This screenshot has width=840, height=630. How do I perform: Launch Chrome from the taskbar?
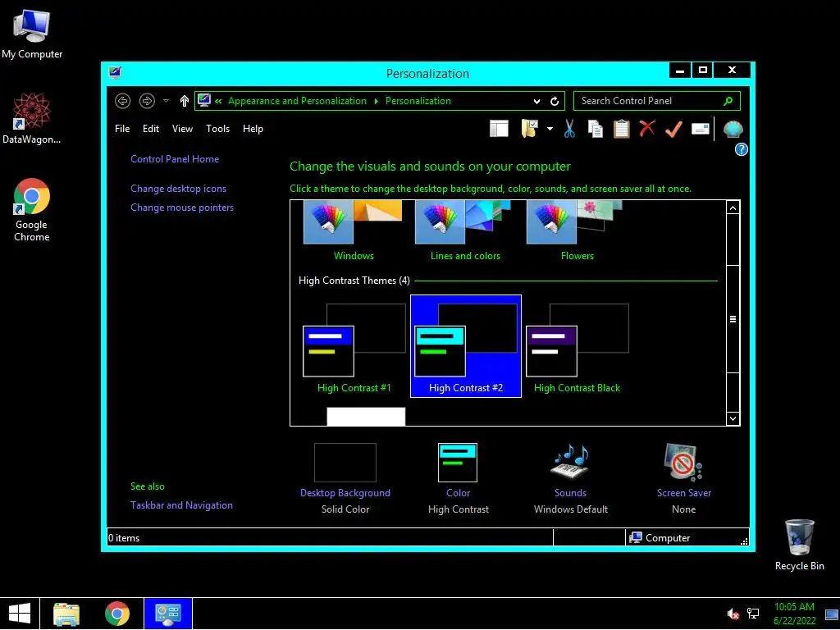pyautogui.click(x=116, y=614)
